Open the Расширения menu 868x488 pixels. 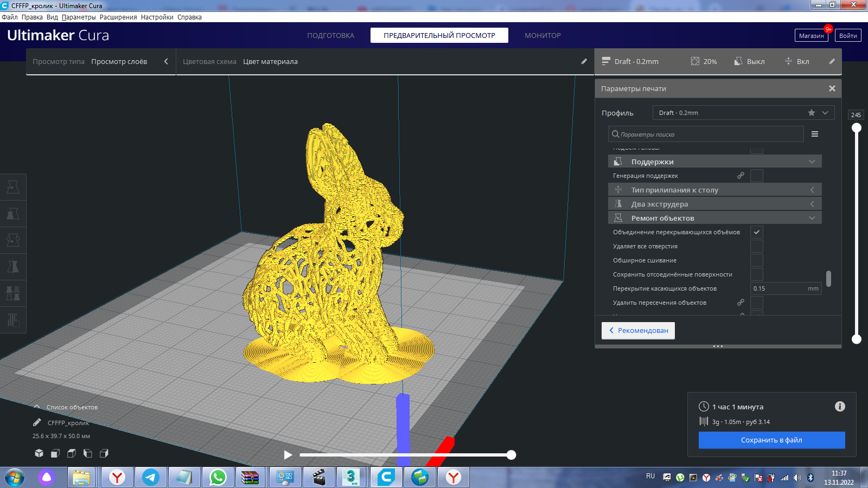118,17
